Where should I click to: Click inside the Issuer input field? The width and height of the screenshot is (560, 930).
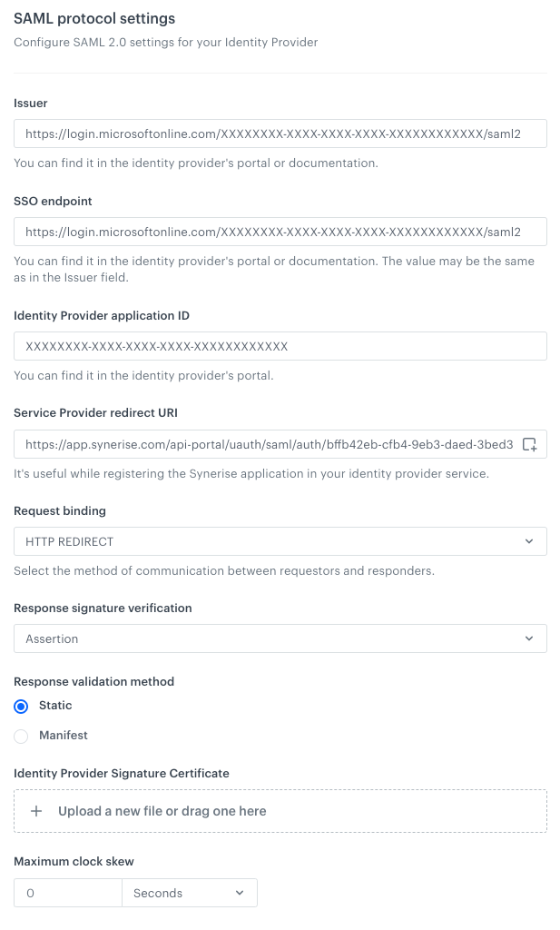pos(280,133)
